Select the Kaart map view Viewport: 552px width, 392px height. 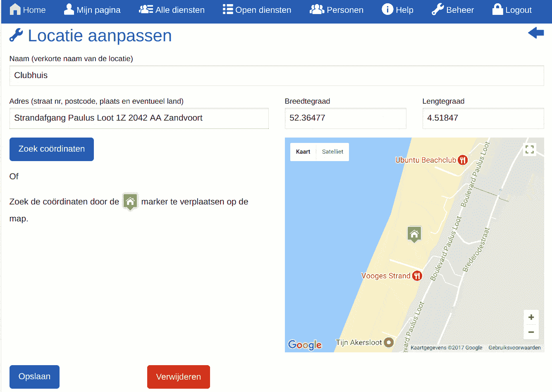click(303, 152)
